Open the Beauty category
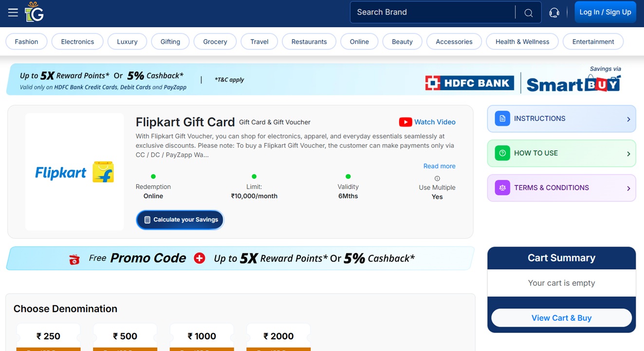This screenshot has height=351, width=644. click(x=402, y=42)
